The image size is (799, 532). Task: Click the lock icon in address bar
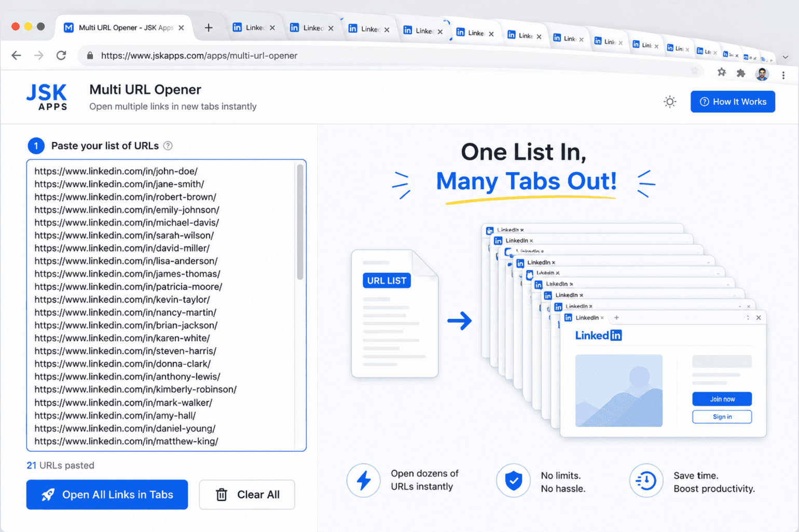point(90,55)
